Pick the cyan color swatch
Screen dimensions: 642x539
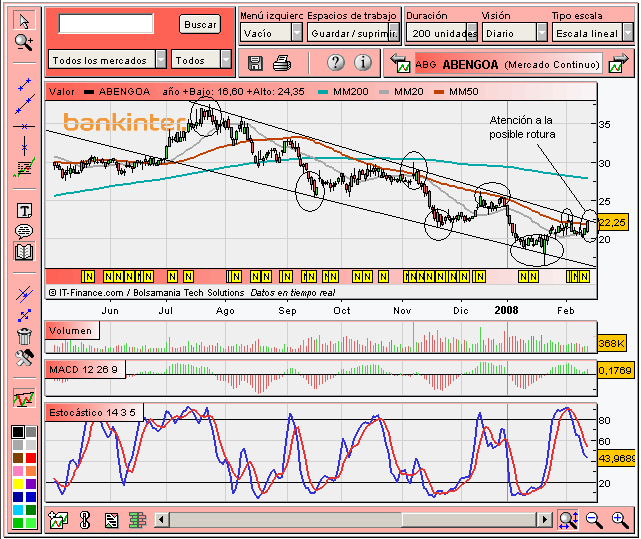point(18,510)
